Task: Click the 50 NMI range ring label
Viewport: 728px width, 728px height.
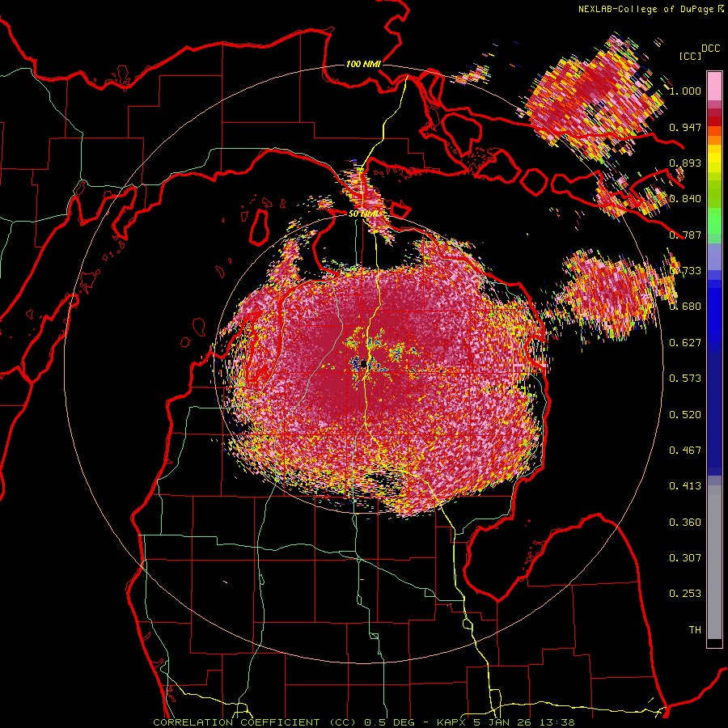Action: (365, 214)
